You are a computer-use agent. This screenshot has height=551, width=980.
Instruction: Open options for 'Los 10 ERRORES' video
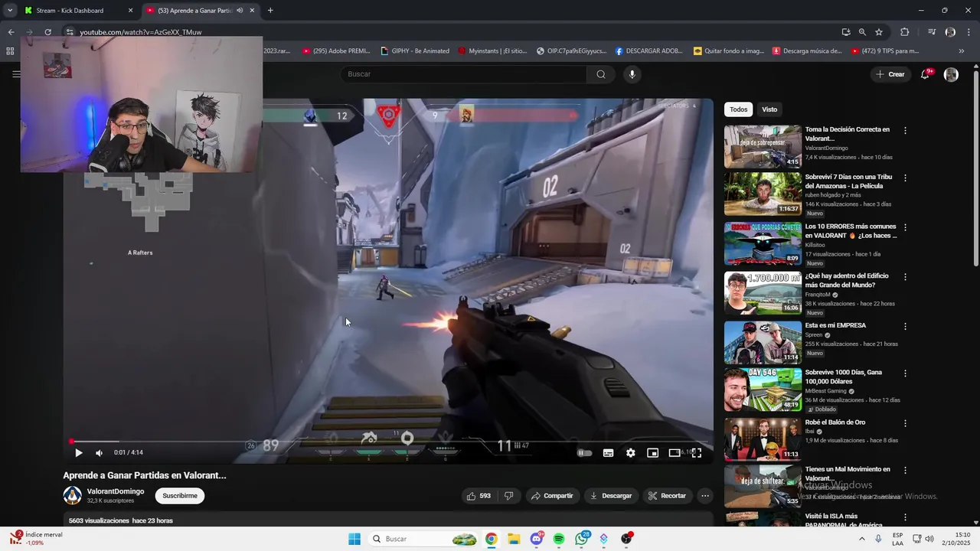pos(905,227)
